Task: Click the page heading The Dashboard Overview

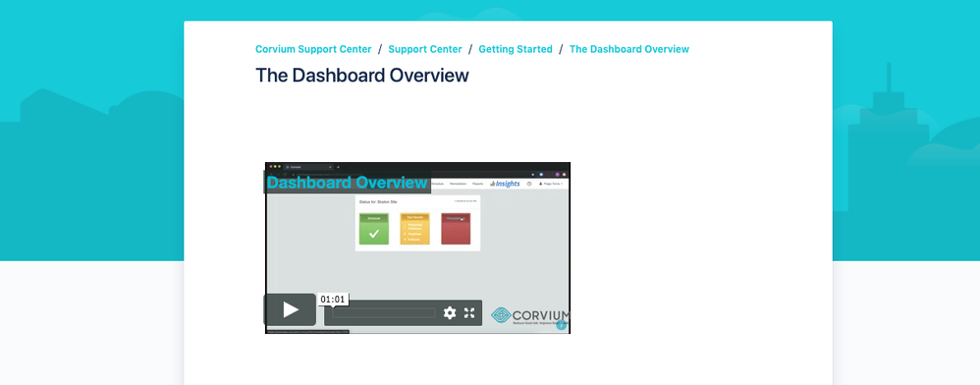Action: click(362, 76)
